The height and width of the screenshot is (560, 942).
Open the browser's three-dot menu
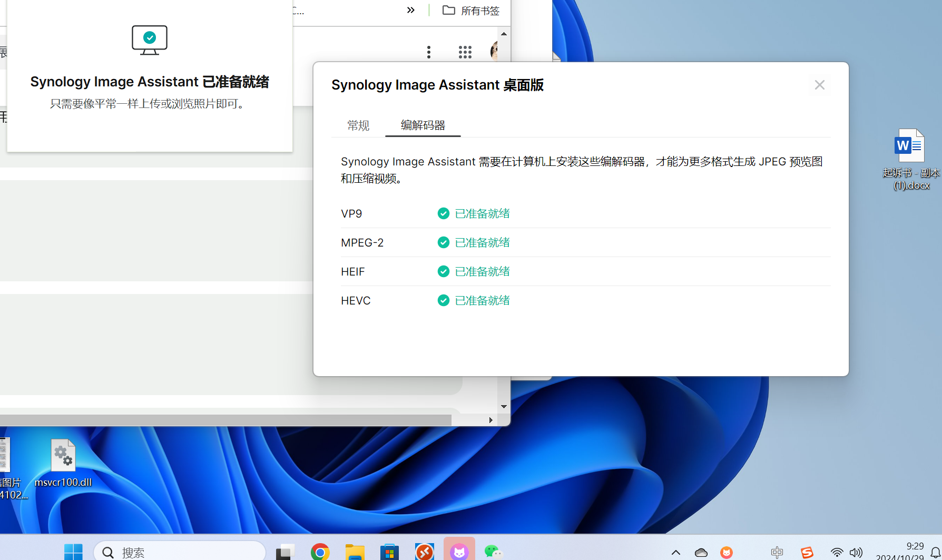[x=429, y=52]
